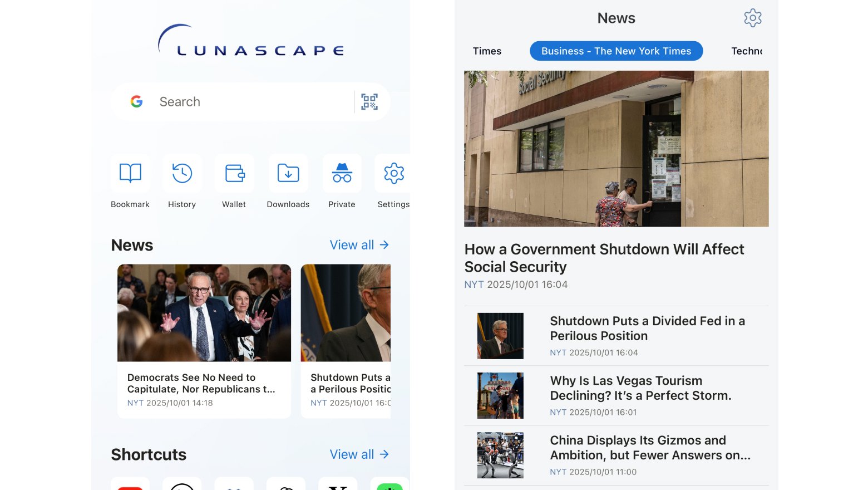Enable Private browsing mode icon
868x490 pixels.
click(x=342, y=174)
